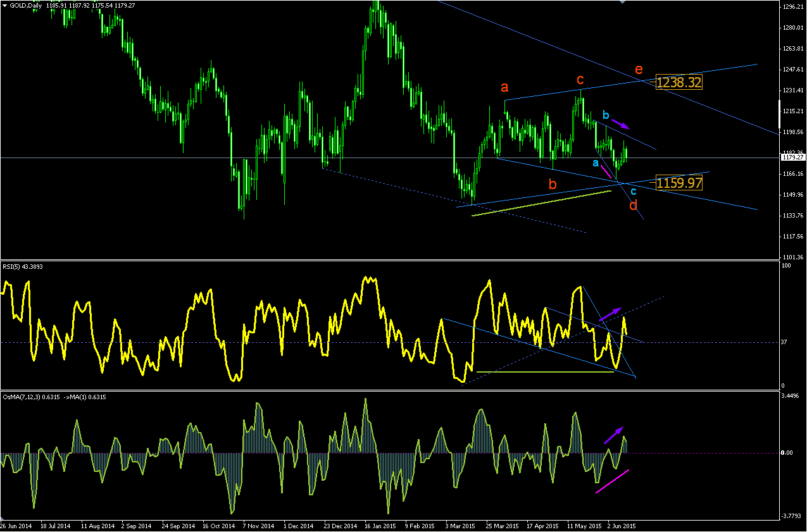Click the 11 May 2015 date label
The image size is (807, 532).
click(x=583, y=526)
